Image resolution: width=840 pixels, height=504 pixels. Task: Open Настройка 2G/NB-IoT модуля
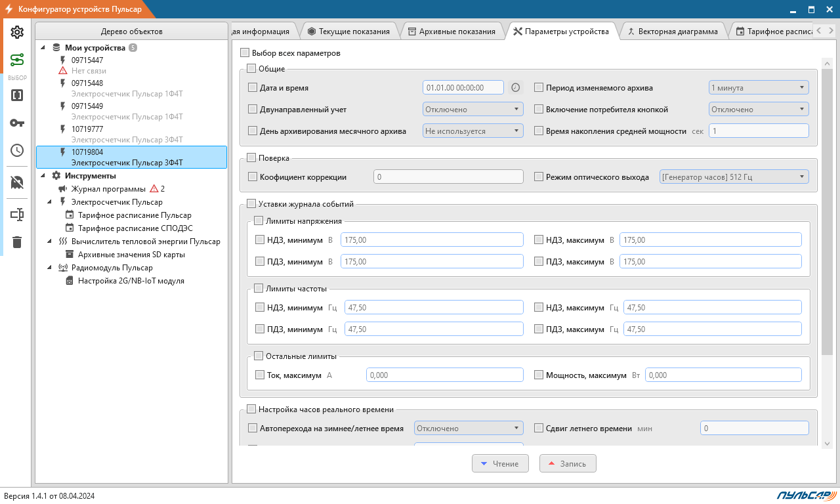point(131,281)
